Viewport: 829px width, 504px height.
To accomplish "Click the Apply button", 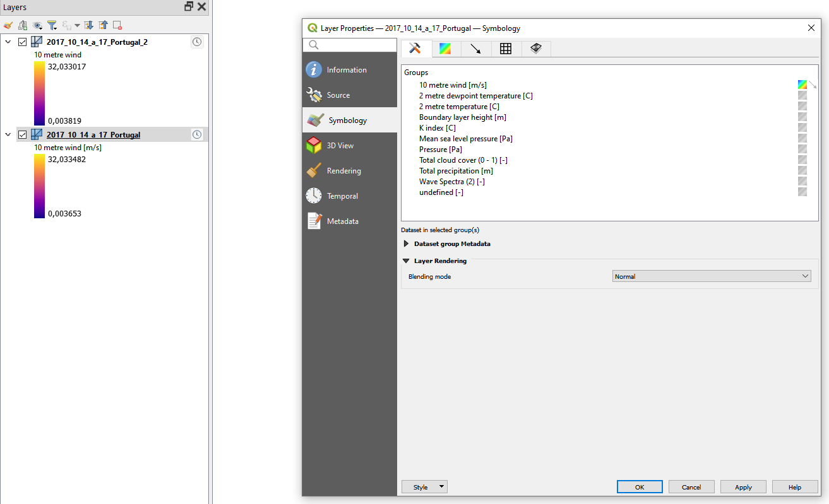I will [743, 486].
